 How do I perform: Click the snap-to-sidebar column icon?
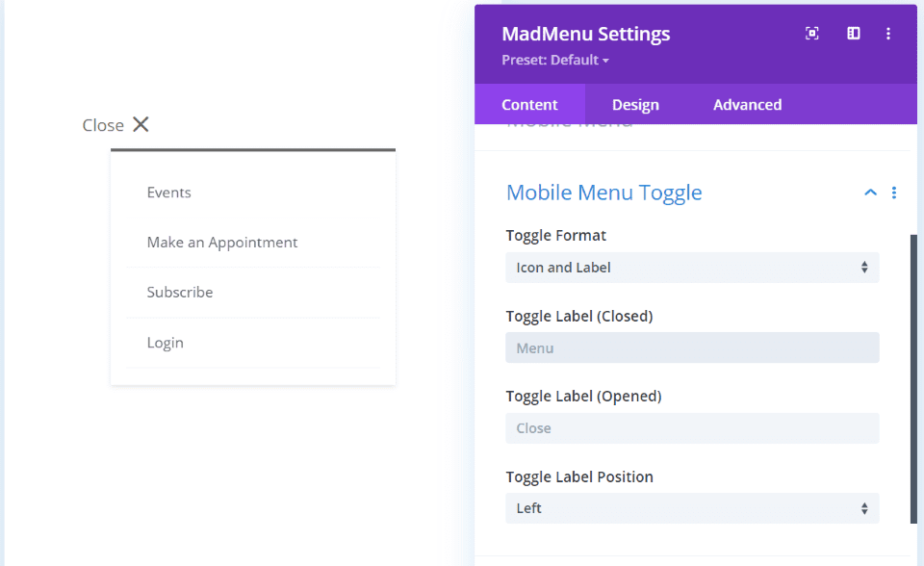[854, 34]
